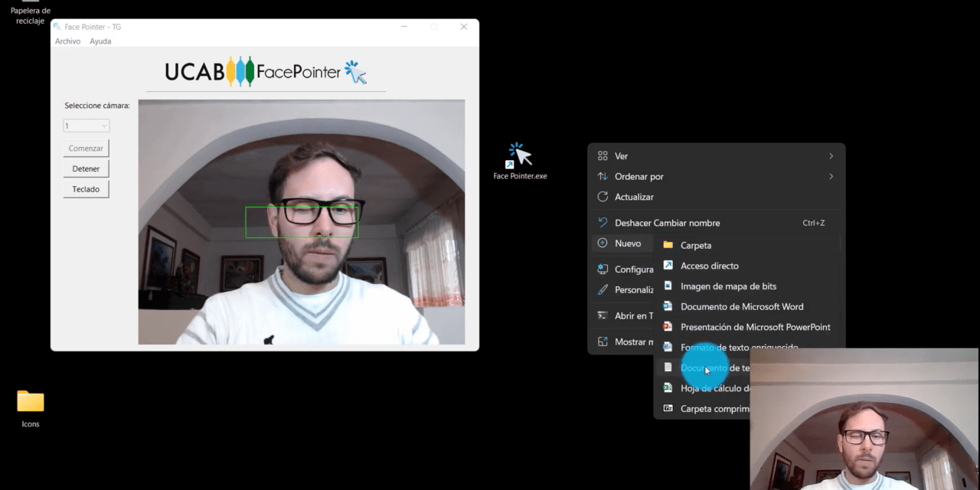Click the webcam preview in Face Pointer
Viewport: 980px width, 490px height.
pyautogui.click(x=301, y=222)
